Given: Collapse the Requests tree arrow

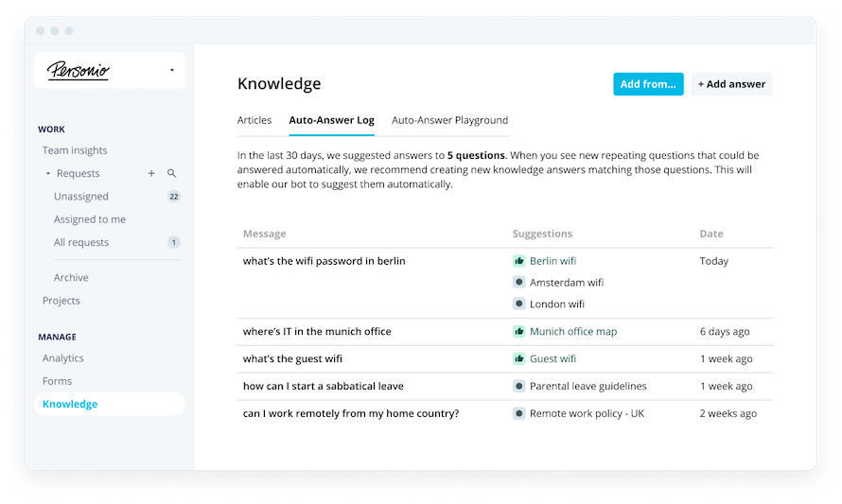Looking at the screenshot, I should click(x=48, y=173).
